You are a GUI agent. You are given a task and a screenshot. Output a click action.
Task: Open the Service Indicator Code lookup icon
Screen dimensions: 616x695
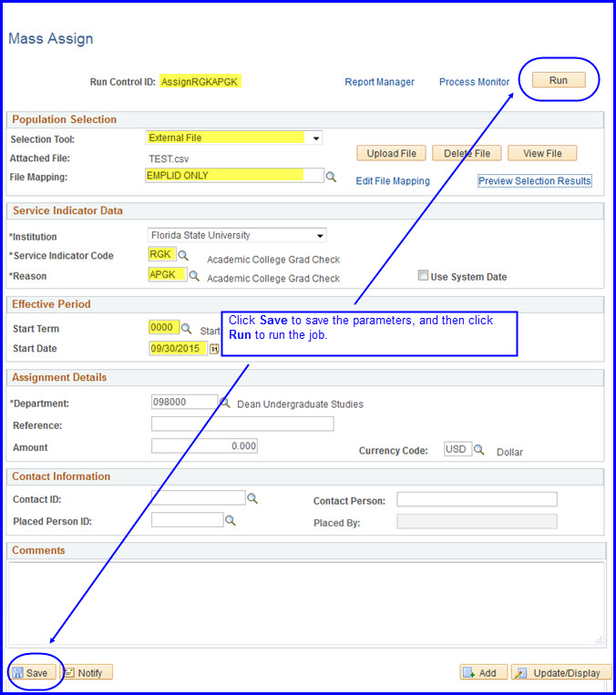(183, 255)
